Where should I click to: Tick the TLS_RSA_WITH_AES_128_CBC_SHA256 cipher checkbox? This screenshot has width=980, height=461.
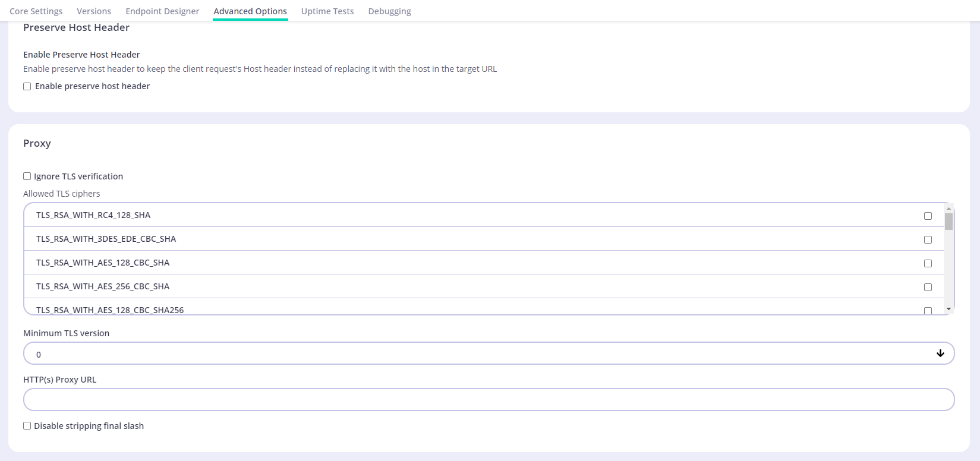tap(928, 310)
